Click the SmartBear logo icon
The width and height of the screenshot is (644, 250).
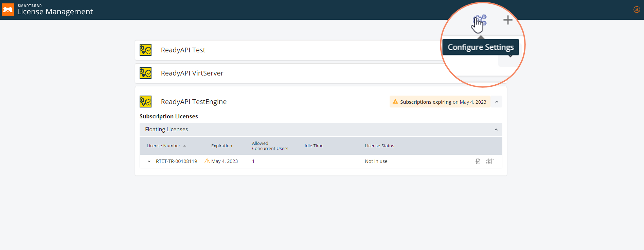point(7,10)
